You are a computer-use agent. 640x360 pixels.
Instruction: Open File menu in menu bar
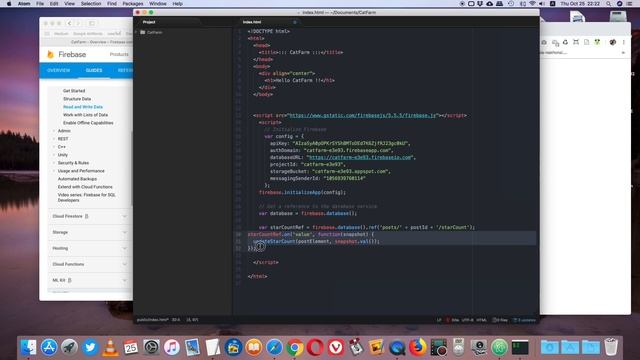[x=40, y=4]
